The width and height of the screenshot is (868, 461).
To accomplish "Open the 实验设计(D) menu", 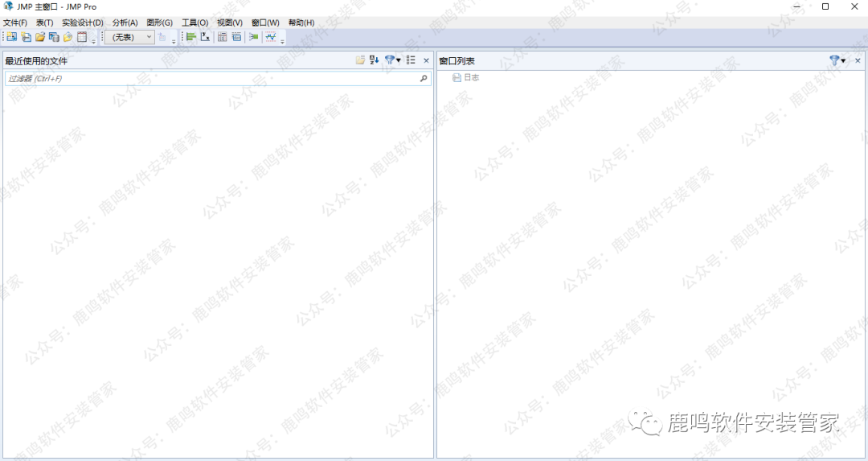I will pos(83,23).
